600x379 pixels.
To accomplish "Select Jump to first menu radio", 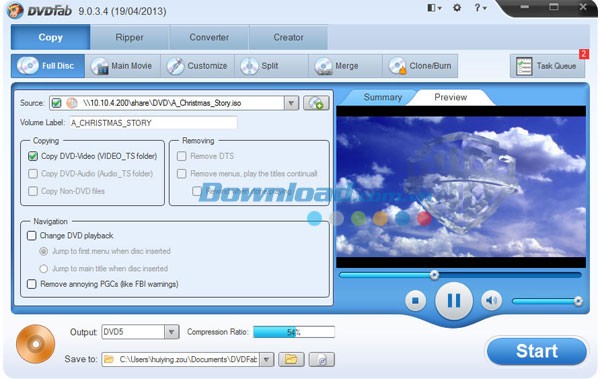I will [x=44, y=252].
